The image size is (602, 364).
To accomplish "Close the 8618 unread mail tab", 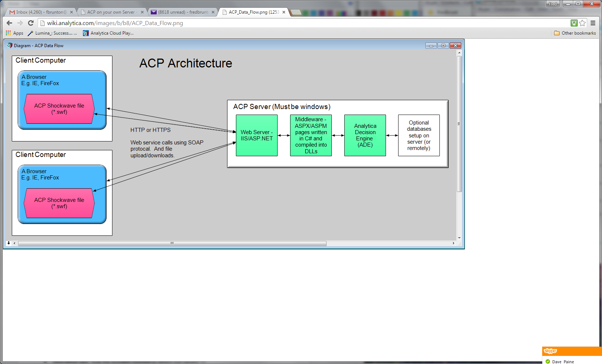I will (x=213, y=12).
